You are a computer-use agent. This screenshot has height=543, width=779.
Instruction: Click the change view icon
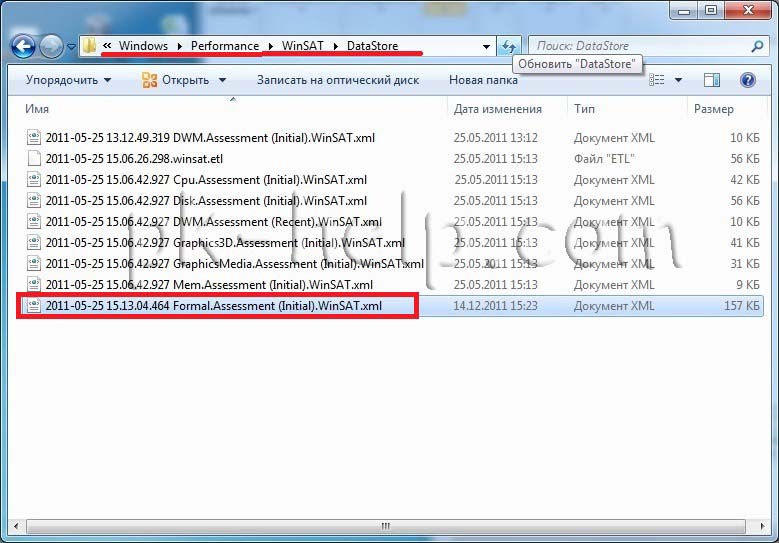[x=656, y=80]
